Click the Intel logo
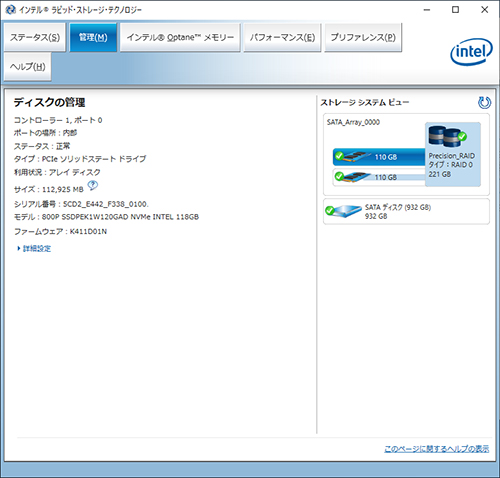500x478 pixels. (x=471, y=51)
